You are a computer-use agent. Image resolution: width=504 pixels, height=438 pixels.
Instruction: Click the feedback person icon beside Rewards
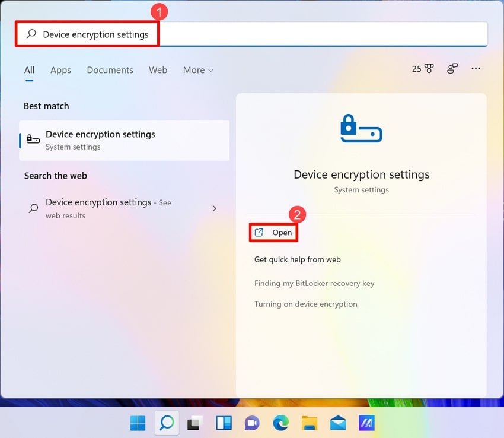click(x=452, y=69)
